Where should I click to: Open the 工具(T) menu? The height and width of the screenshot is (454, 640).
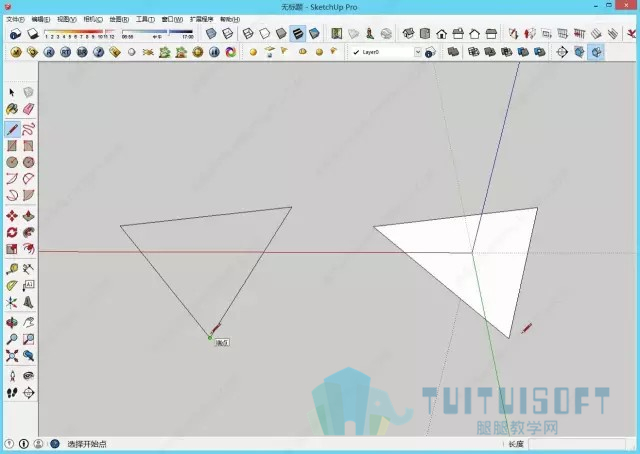tap(145, 19)
